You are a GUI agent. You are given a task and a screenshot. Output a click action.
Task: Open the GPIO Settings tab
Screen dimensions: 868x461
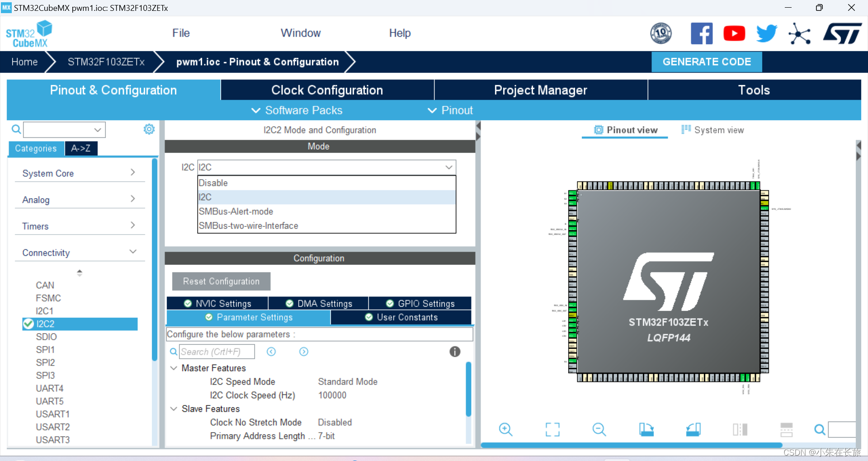pyautogui.click(x=420, y=303)
